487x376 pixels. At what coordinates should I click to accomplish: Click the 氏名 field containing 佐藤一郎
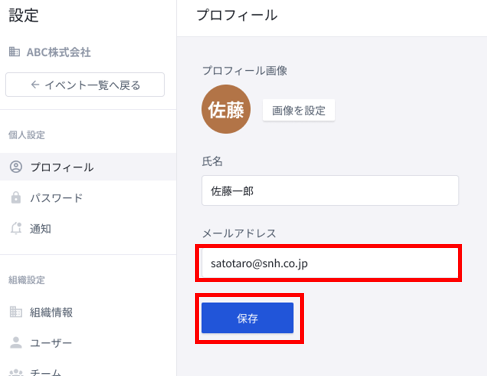(x=330, y=191)
